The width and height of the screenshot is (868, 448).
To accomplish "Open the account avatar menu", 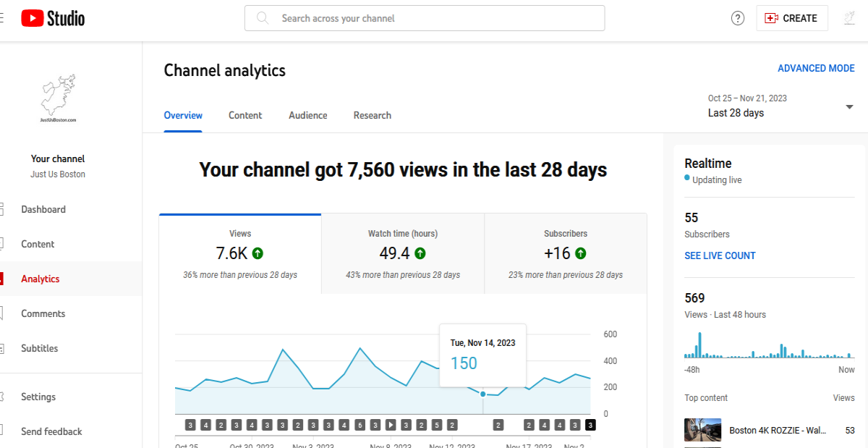I will [850, 18].
